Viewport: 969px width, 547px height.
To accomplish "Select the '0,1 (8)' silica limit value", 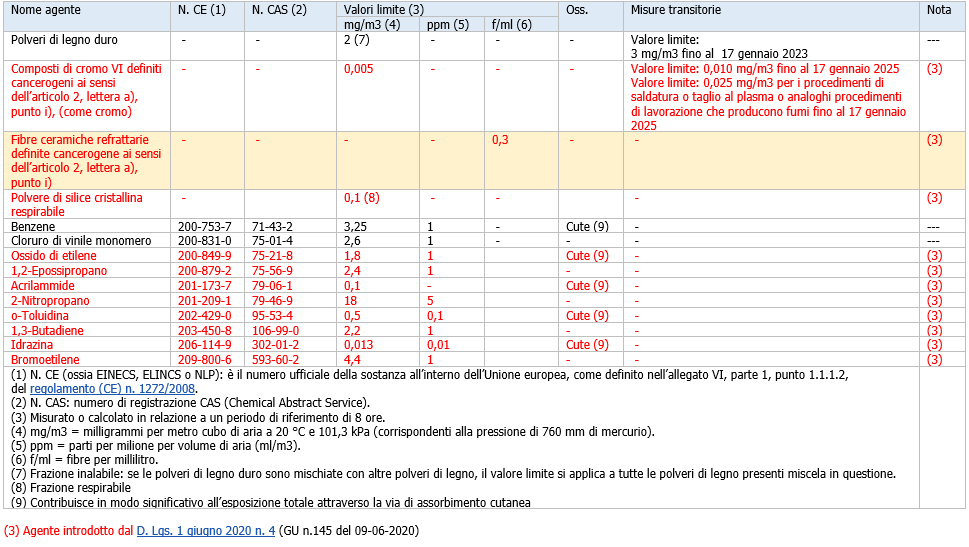I will [362, 198].
